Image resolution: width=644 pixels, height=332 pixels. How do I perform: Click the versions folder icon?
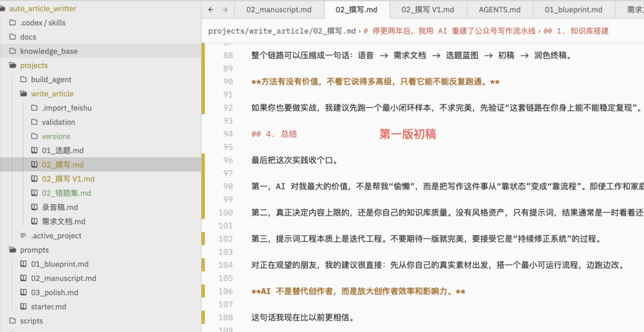(x=35, y=136)
